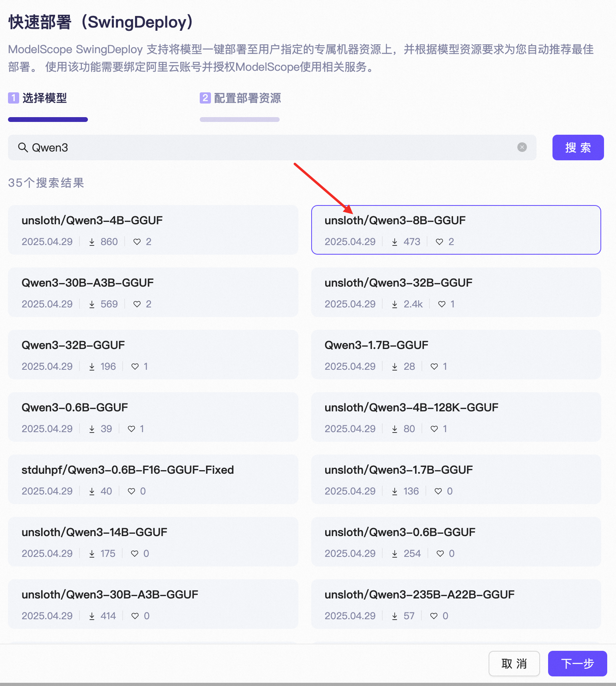Image resolution: width=616 pixels, height=686 pixels.
Task: Click heart icon on Qwen3-32B-GGUF 196 card
Action: [135, 367]
